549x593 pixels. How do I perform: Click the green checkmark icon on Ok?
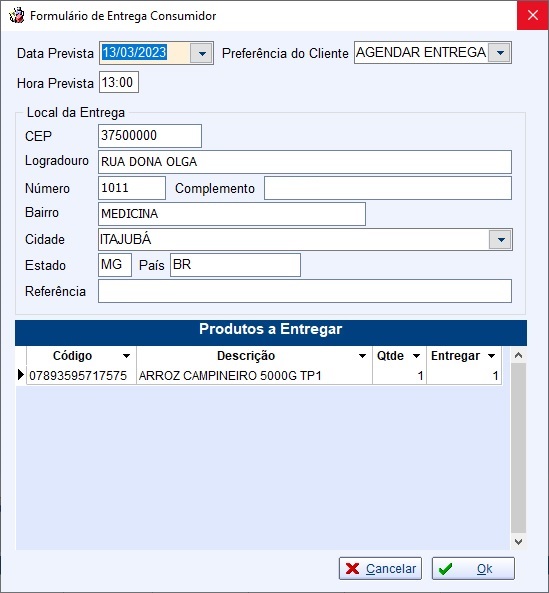pos(445,568)
